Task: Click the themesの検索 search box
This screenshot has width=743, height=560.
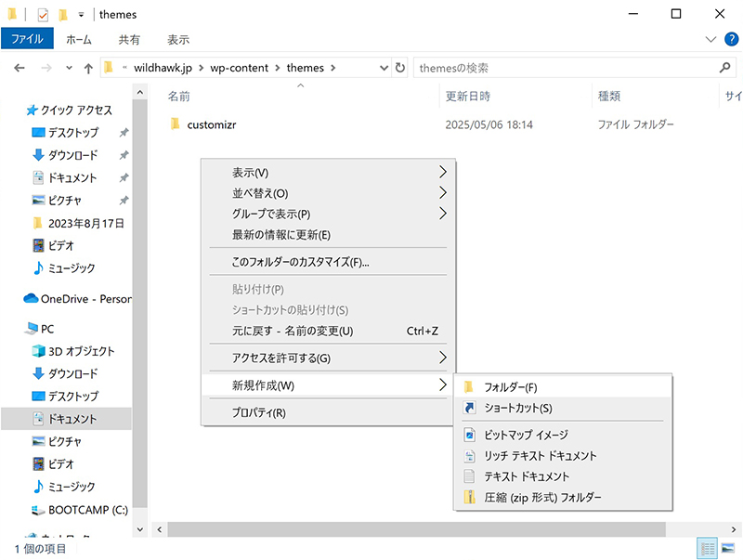Action: click(567, 68)
